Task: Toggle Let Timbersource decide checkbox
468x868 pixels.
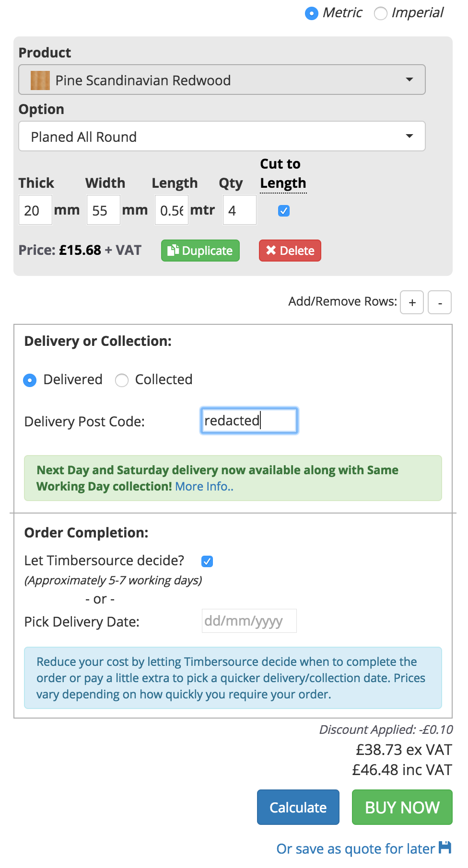Action: 207,561
